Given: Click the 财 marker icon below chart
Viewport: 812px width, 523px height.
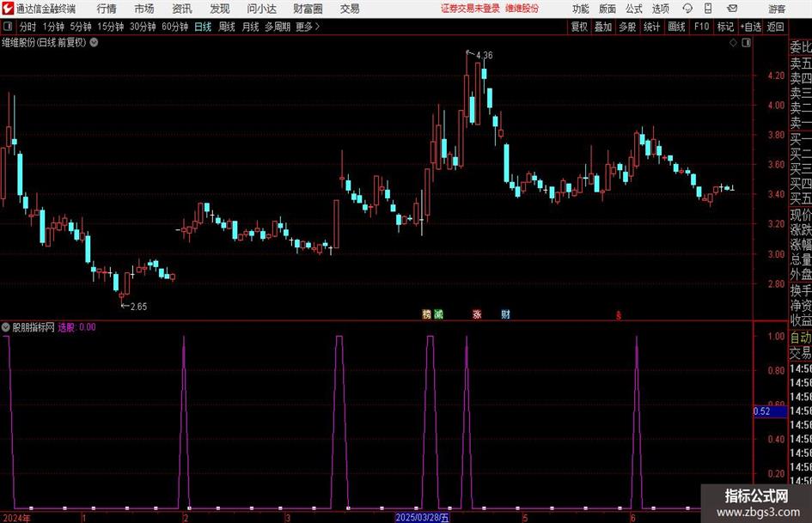Looking at the screenshot, I should (505, 313).
